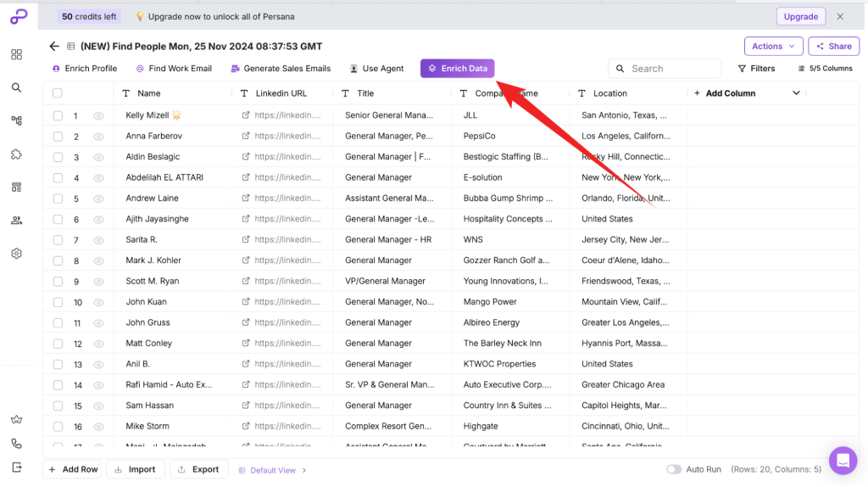Select the name cell 'Matt Conley'

point(173,344)
